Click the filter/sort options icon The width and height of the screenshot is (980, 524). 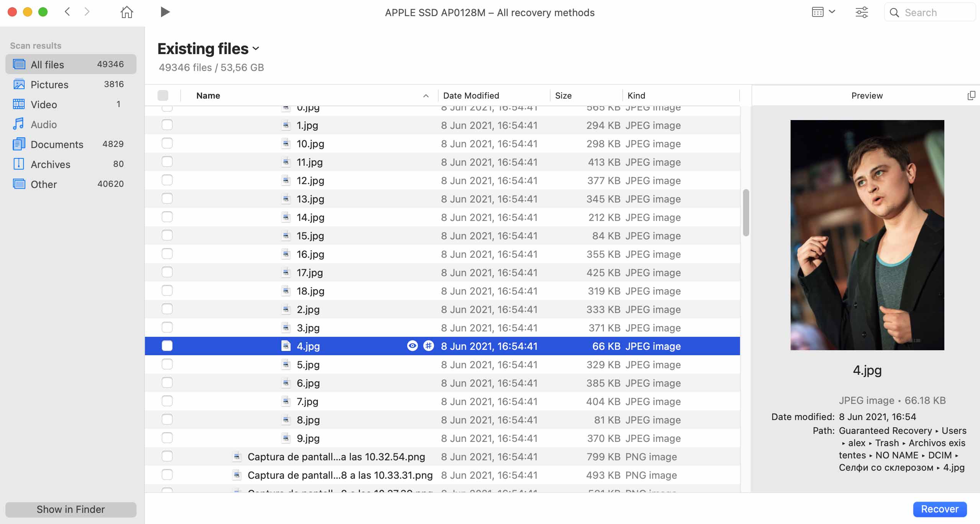point(862,12)
